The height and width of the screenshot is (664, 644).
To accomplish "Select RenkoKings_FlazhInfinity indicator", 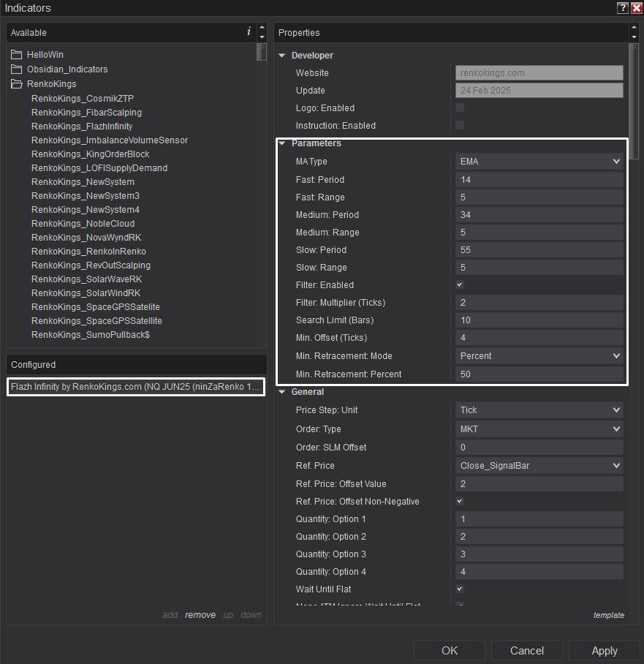I will [82, 127].
